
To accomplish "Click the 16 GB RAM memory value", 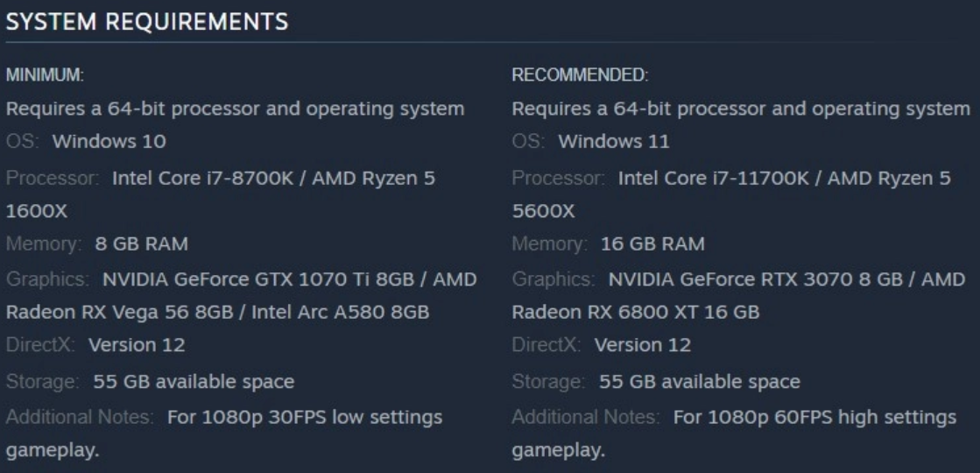I will (652, 244).
